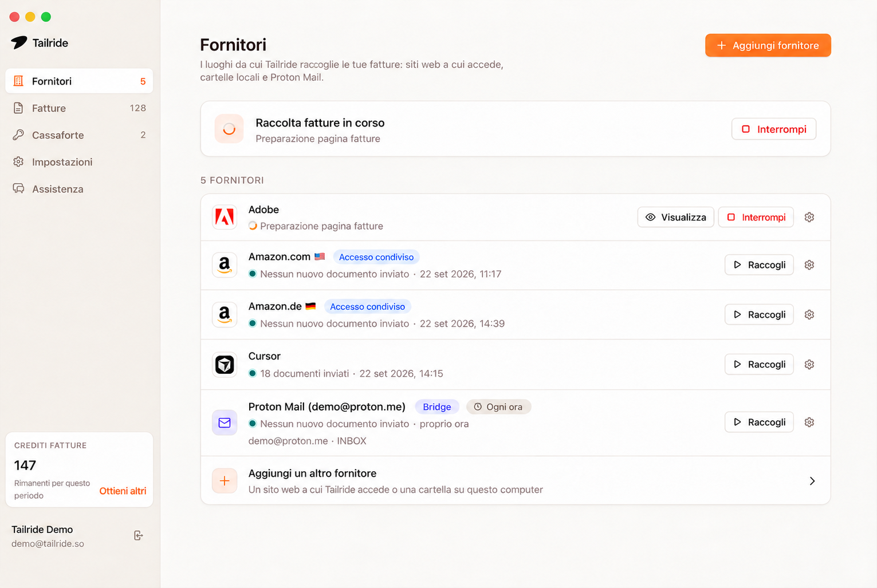Click the Ottieni altri credits link
Screen dimensions: 877x588
123,491
